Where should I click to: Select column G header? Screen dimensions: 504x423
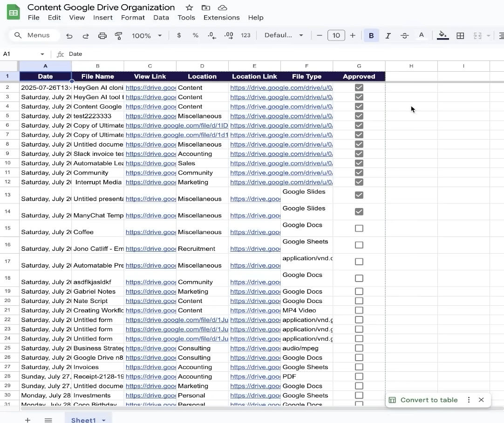(359, 66)
